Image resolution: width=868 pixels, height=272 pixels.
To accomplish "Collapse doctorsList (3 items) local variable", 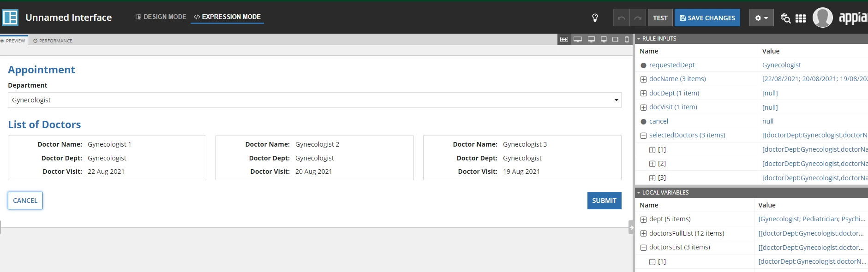I will (x=643, y=248).
